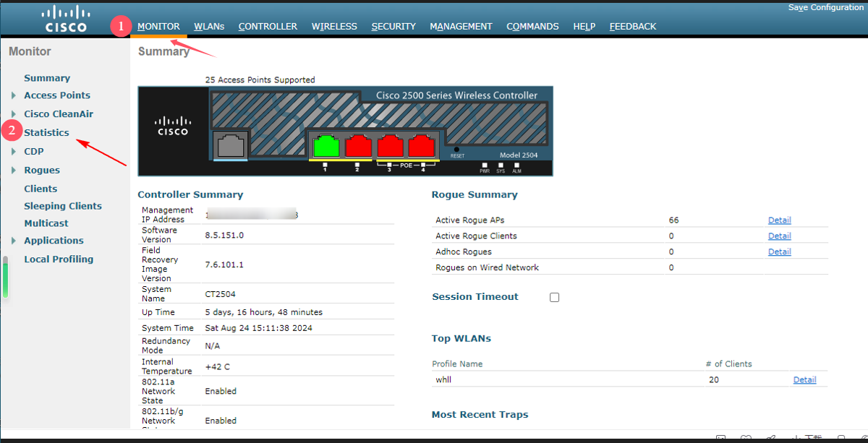Open the SECURITY menu
Viewport: 868px width, 443px height.
pyautogui.click(x=393, y=26)
